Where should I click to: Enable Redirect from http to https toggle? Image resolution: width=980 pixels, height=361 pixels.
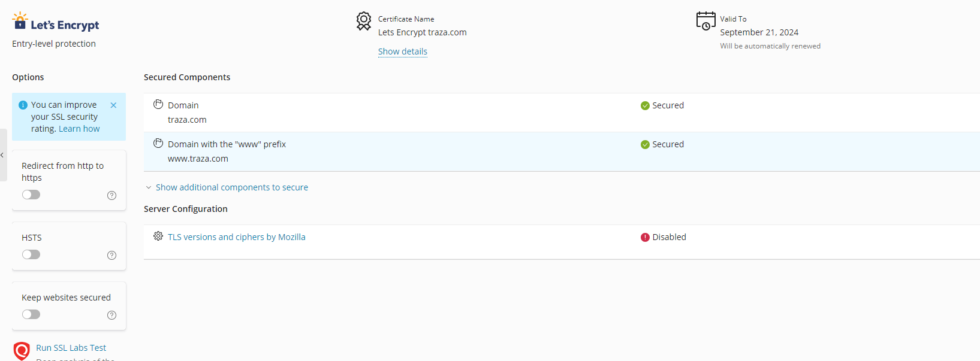pyautogui.click(x=31, y=195)
